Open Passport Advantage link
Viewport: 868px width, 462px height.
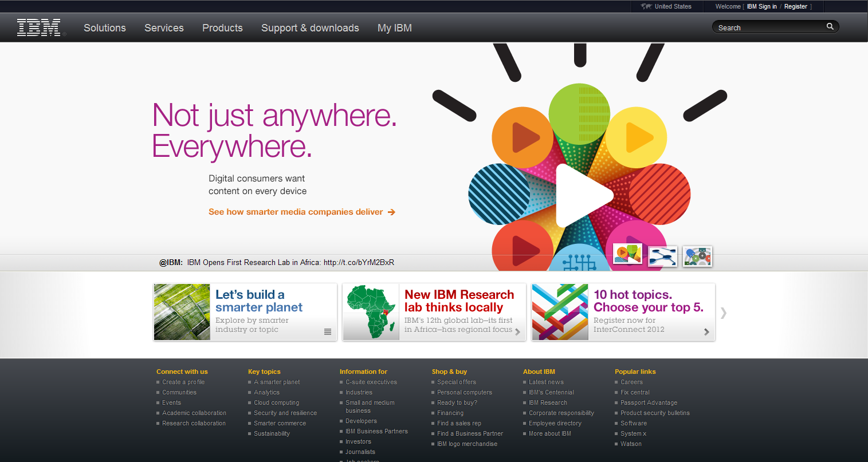pyautogui.click(x=649, y=402)
